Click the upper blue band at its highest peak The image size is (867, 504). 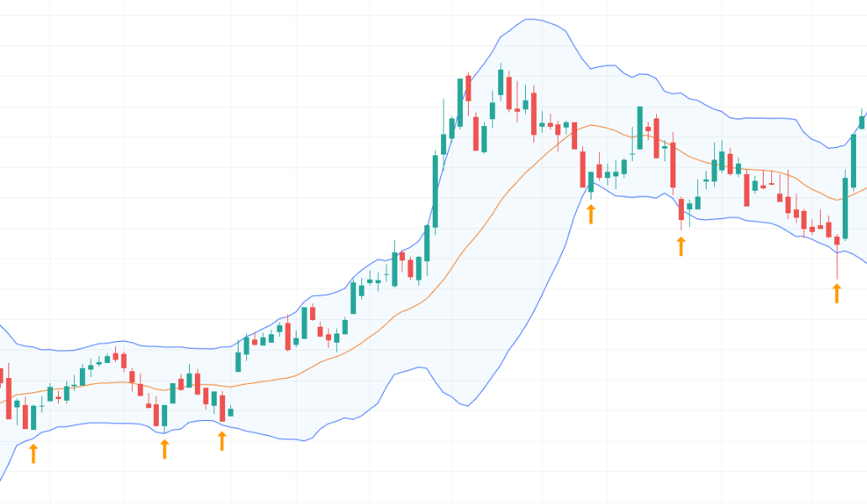529,18
